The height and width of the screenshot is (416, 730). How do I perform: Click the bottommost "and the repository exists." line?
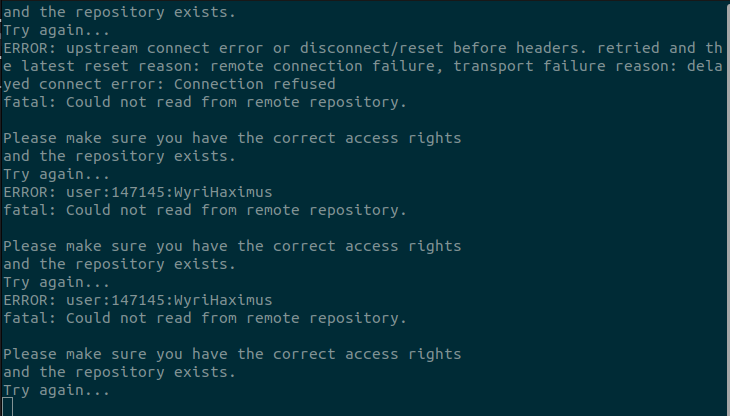pos(120,372)
